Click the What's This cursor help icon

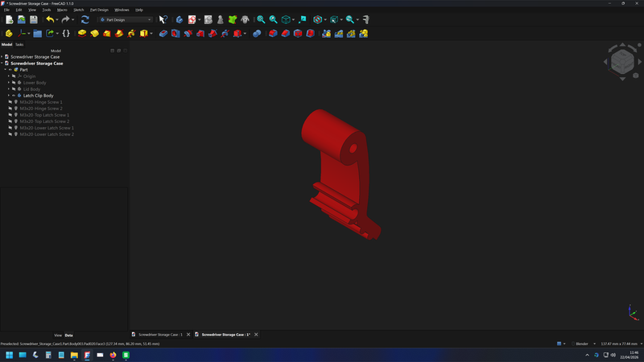tap(163, 19)
